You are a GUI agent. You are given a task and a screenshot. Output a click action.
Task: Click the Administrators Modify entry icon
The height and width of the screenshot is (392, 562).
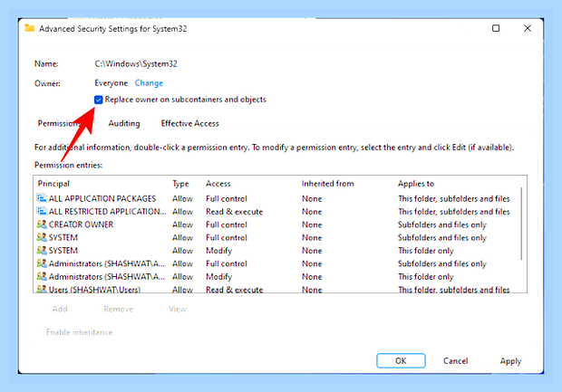[42, 276]
